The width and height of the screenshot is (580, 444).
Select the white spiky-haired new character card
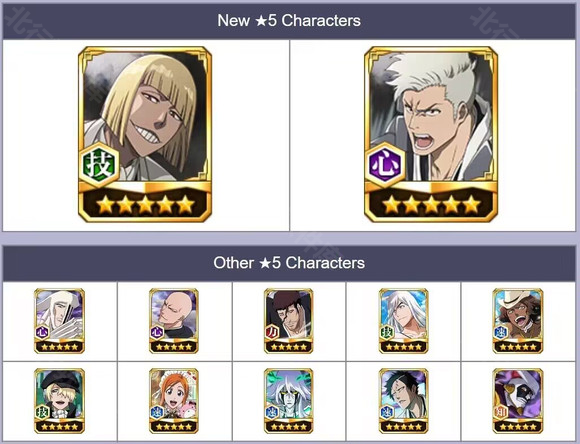431,134
